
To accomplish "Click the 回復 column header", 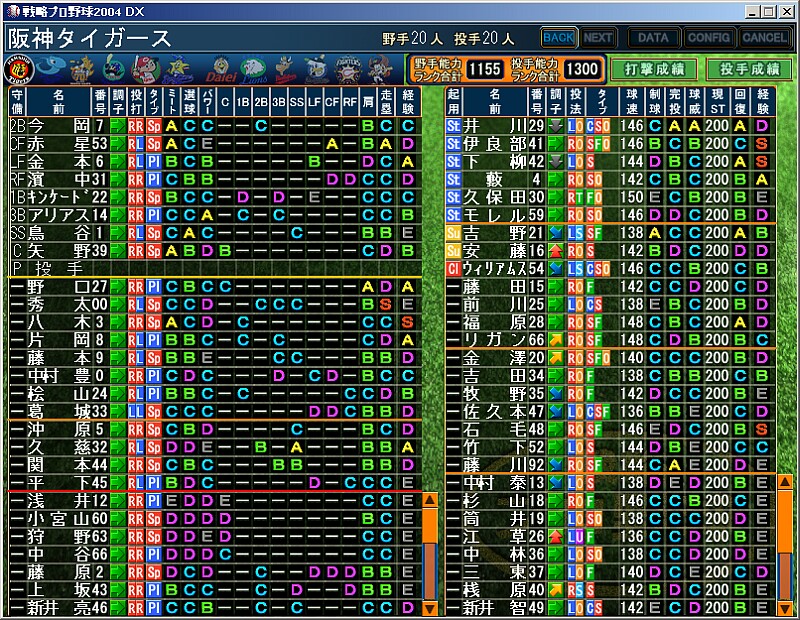I will 740,102.
